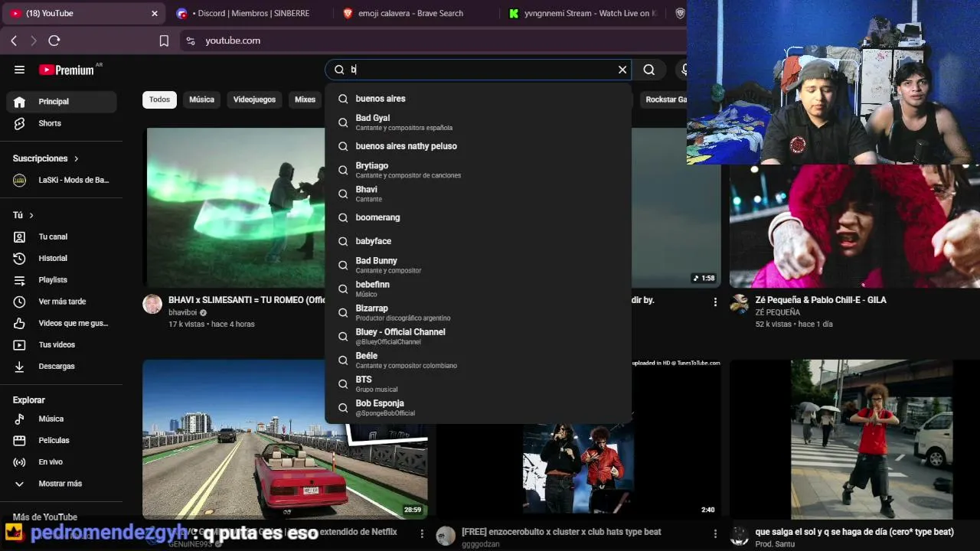Switch to the (18) YouTube browser tab
This screenshot has width=980, height=551.
click(82, 13)
